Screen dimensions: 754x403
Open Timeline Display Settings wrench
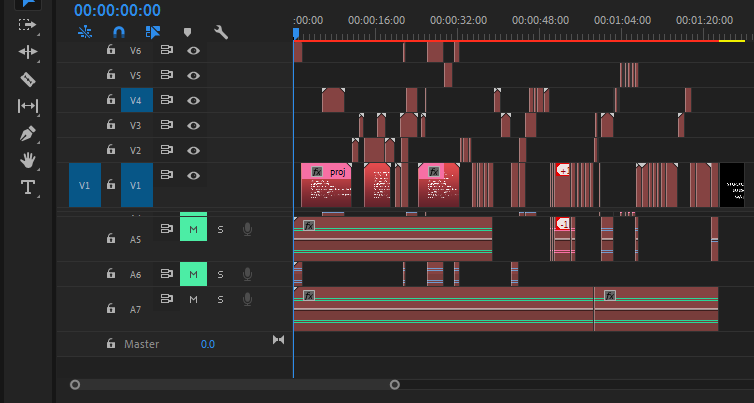click(x=221, y=32)
